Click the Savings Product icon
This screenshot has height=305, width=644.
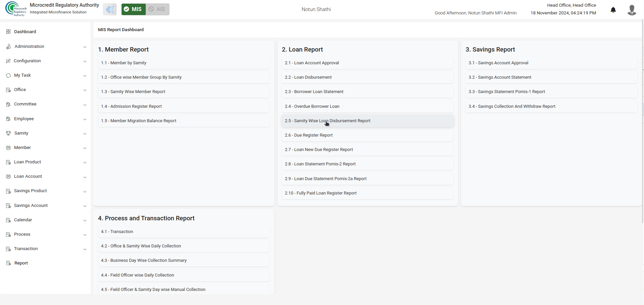click(8, 191)
